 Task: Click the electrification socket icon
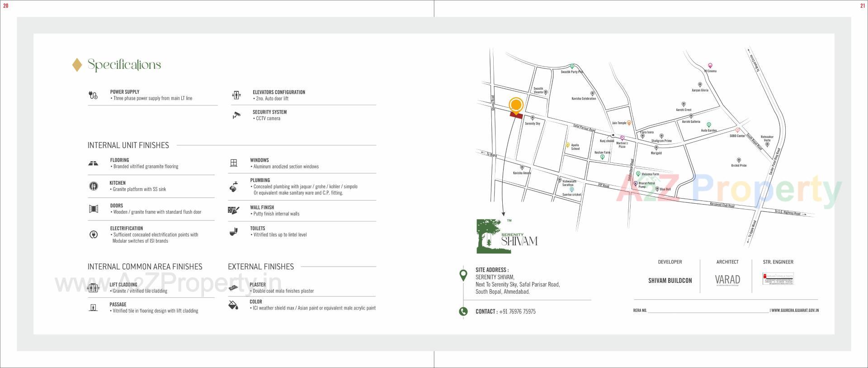click(x=94, y=234)
